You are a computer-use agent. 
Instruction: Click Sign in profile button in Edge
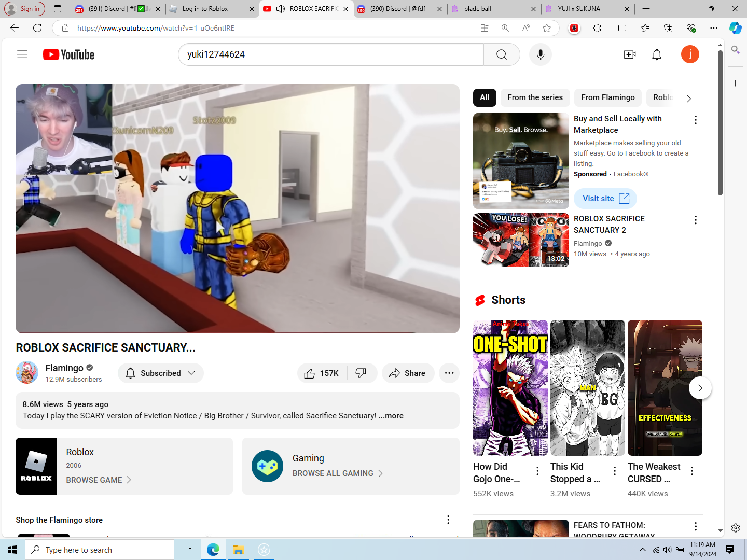tap(24, 9)
